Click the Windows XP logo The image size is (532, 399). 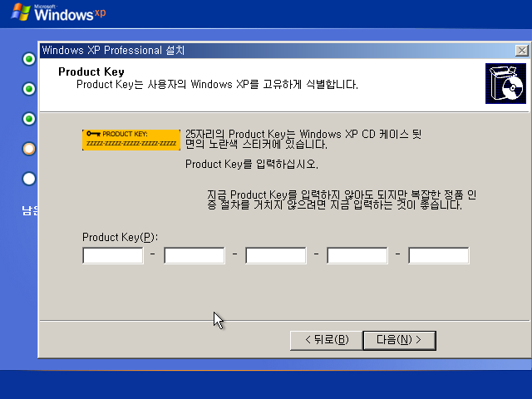click(58, 12)
